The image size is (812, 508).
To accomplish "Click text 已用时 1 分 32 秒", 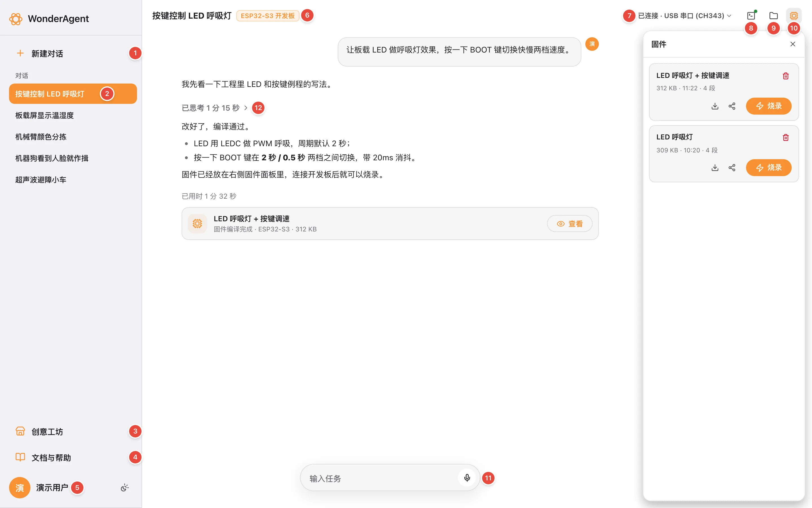I will [x=209, y=196].
